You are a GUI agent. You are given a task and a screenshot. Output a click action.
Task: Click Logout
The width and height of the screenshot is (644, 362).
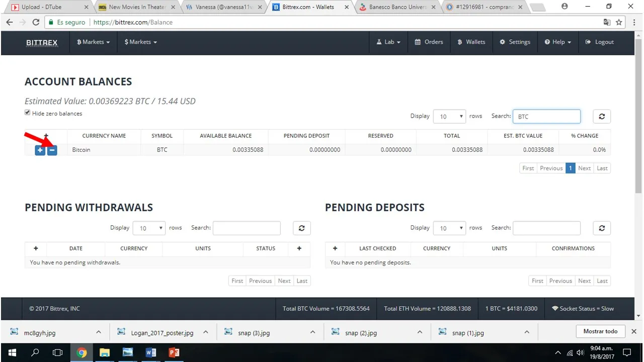pos(599,42)
